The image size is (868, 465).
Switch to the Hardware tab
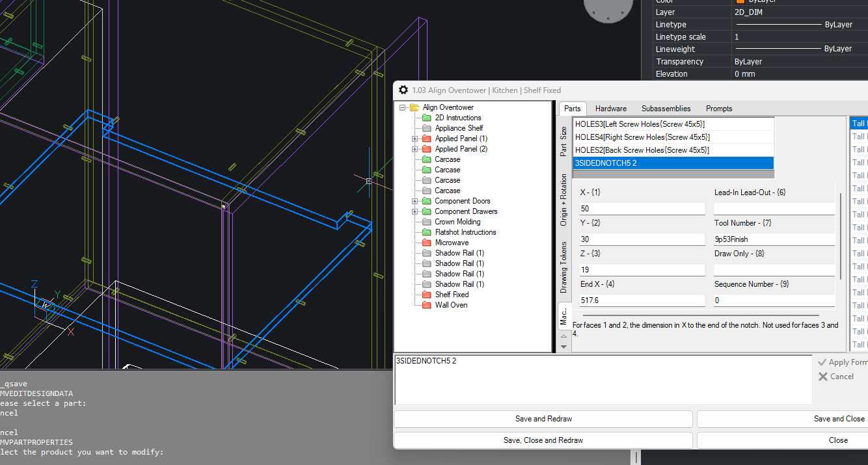click(x=610, y=109)
